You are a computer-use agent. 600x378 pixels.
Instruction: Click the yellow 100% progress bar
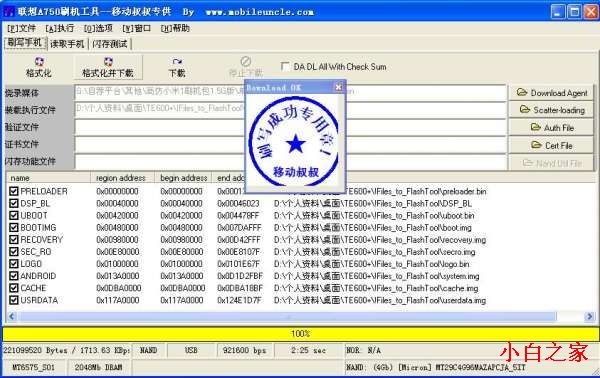coord(300,334)
